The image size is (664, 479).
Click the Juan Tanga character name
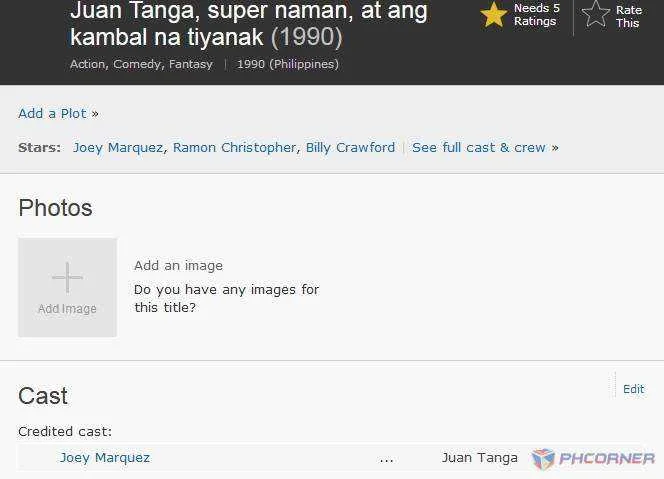click(479, 458)
